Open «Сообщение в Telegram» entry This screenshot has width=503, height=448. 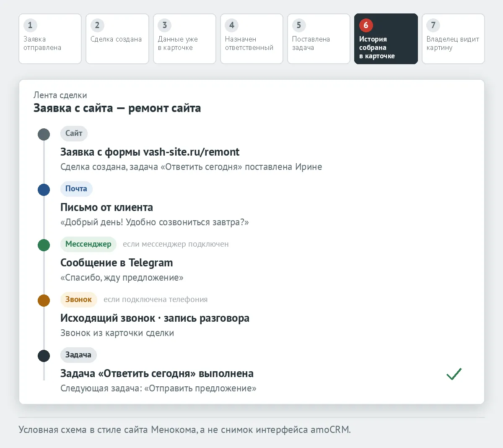pos(117,263)
